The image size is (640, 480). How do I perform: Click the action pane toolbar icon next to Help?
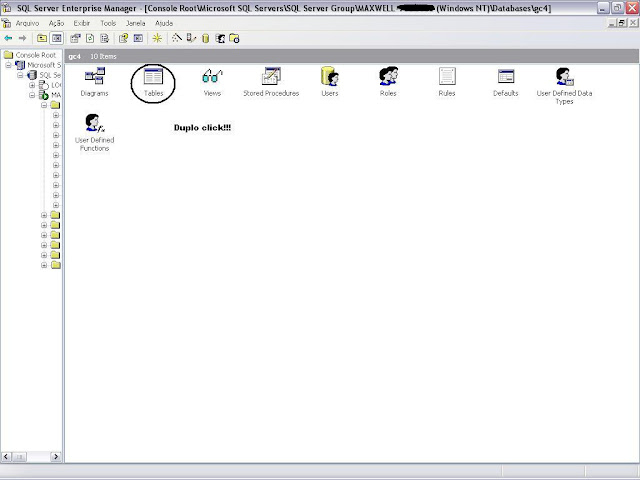[138, 38]
